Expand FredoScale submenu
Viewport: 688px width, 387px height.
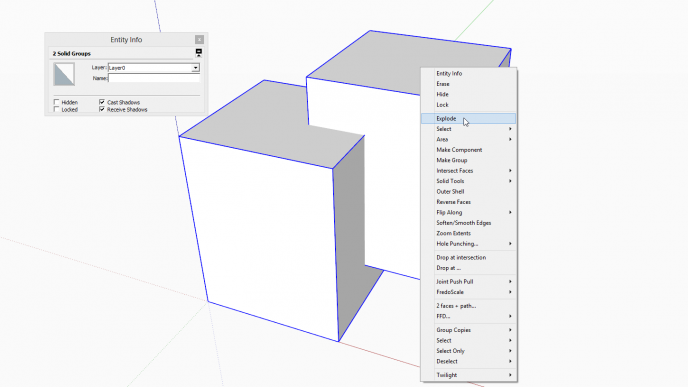(469, 292)
